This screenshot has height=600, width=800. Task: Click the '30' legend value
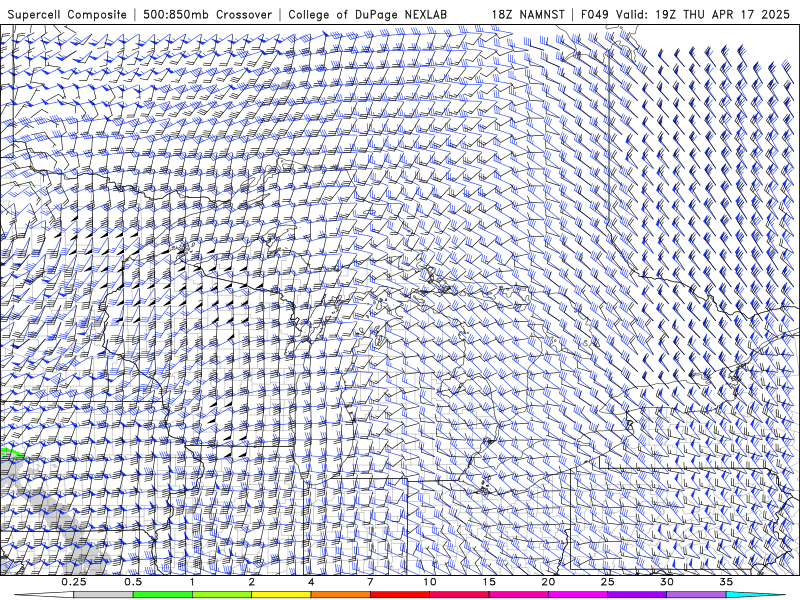(666, 582)
